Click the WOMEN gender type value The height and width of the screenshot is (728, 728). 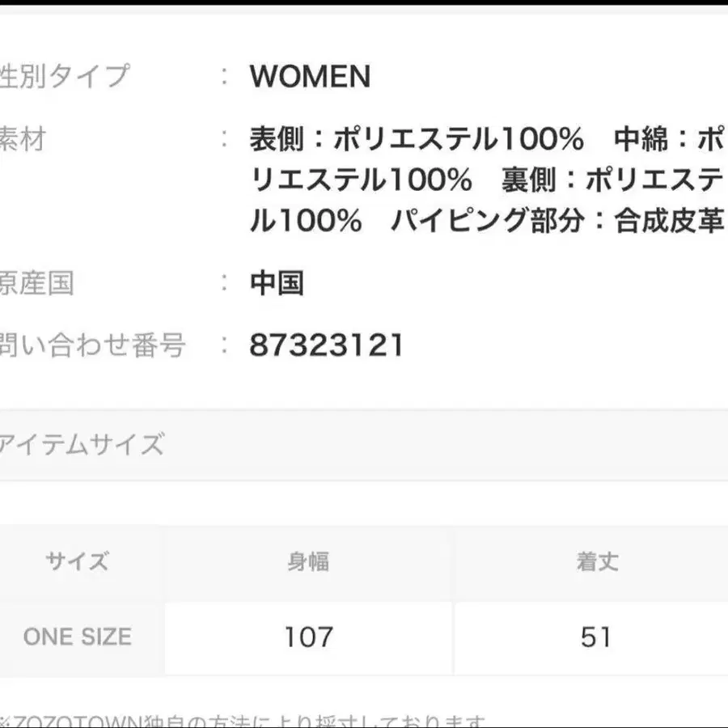click(x=310, y=77)
